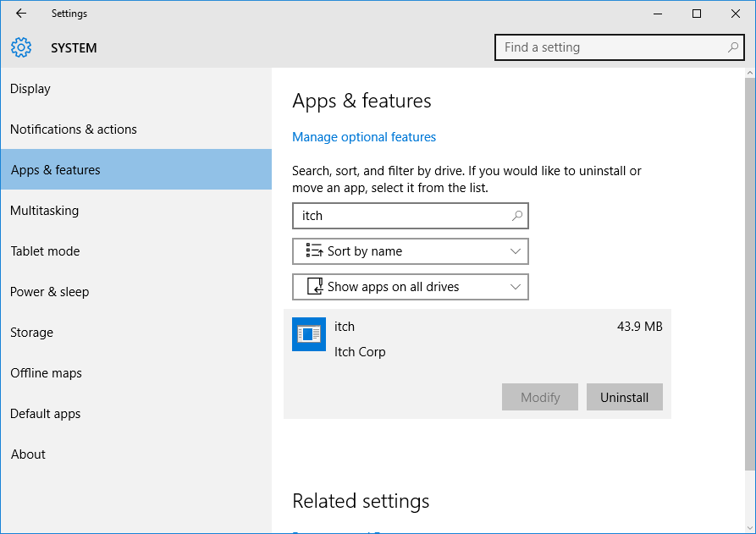
Task: Click the greyed-out Modify button
Action: (540, 397)
